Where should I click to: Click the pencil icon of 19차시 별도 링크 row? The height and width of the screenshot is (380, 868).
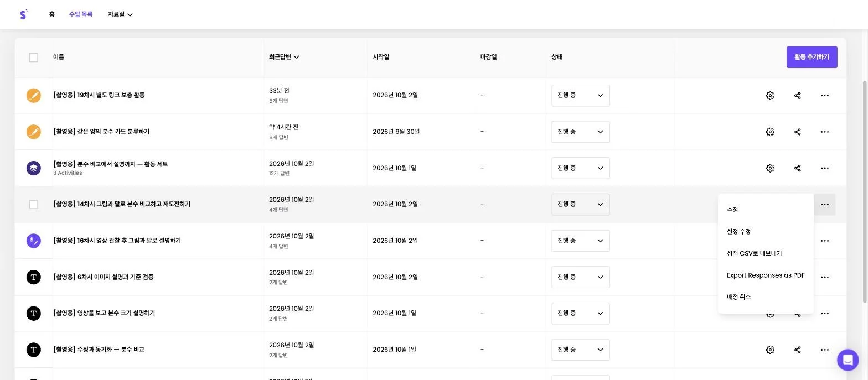pos(34,96)
